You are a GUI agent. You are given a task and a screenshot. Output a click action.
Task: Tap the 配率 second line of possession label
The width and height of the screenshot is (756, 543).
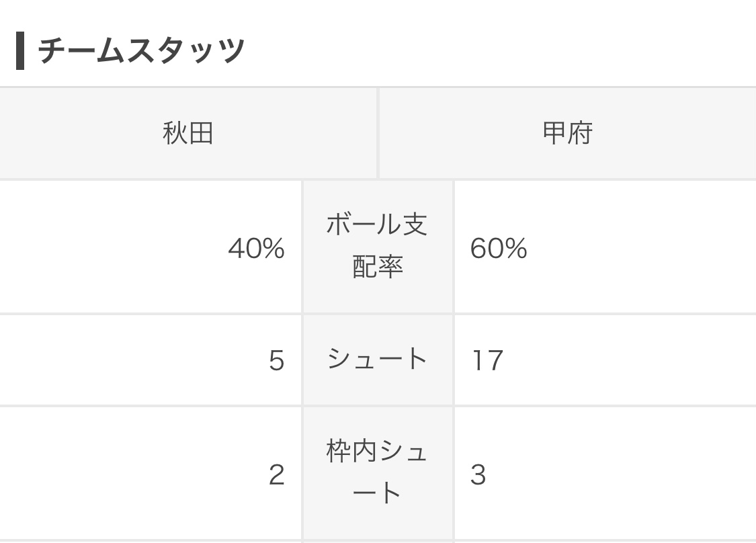tap(378, 267)
